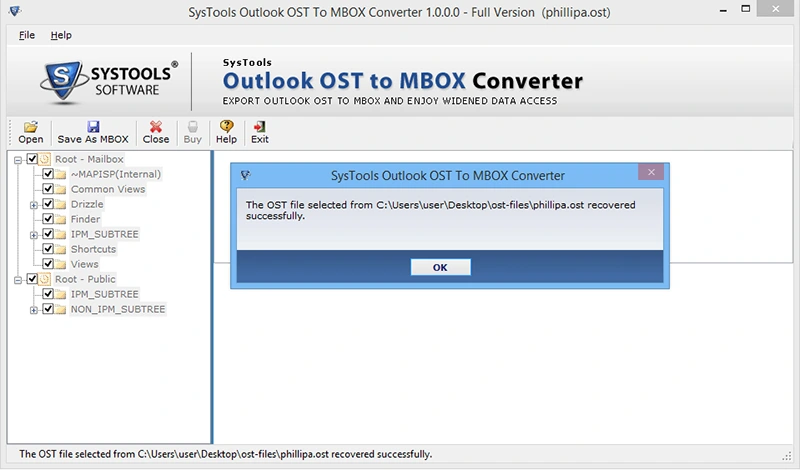
Task: Open an OST file with the Open toolbar icon
Action: click(x=31, y=127)
